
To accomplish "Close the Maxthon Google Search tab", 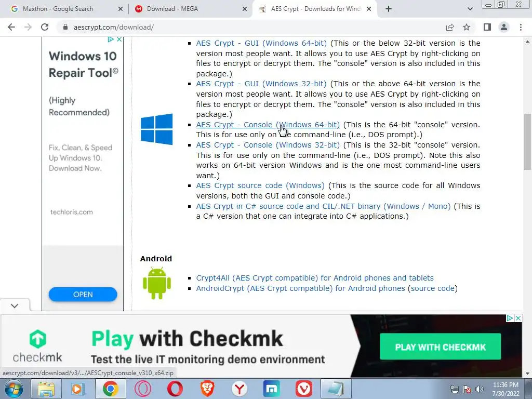I will pyautogui.click(x=121, y=9).
